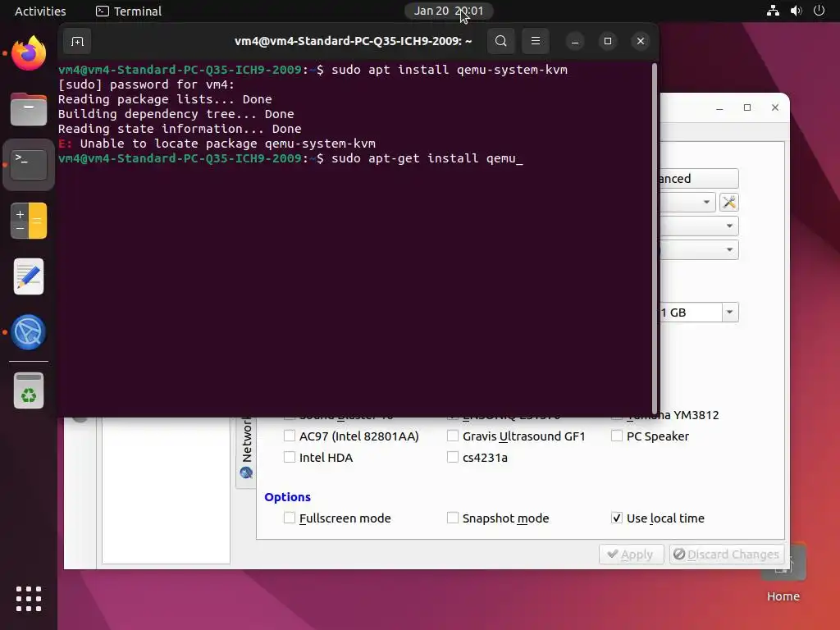Check the cs4231a sound card box

[x=453, y=458]
